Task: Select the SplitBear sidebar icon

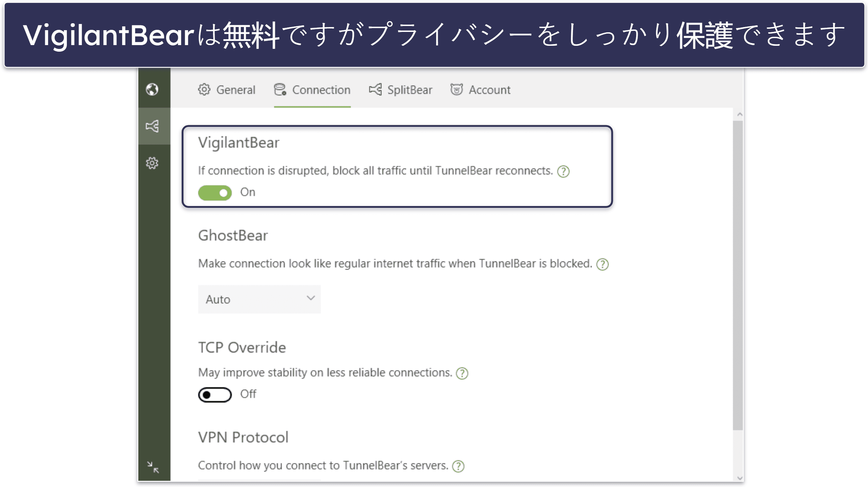Action: 152,126
